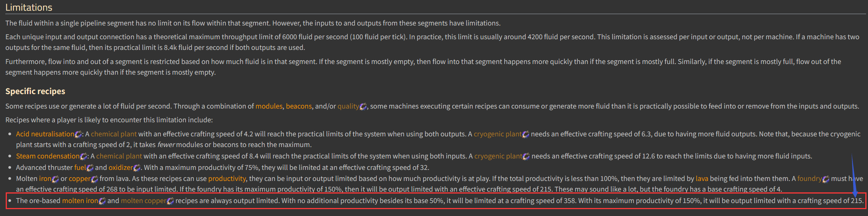This screenshot has height=216, width=868.
Task: Follow the oxidizer link
Action: 121,168
